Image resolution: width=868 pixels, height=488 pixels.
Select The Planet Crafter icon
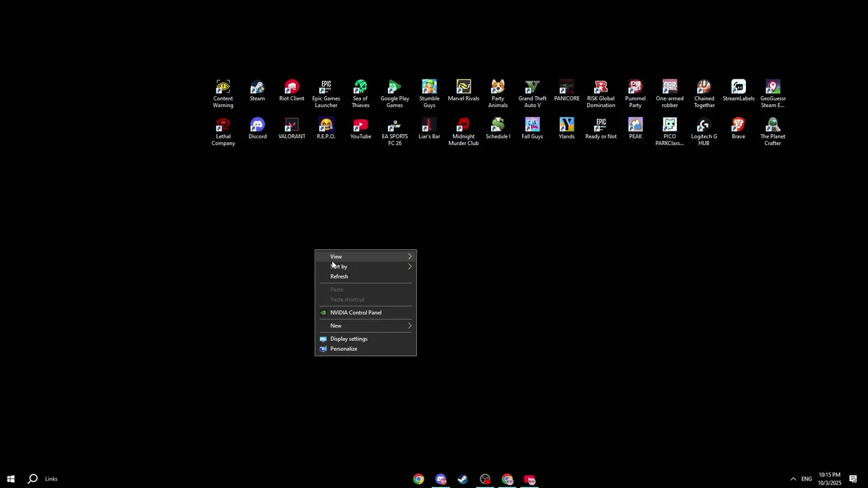tap(772, 132)
